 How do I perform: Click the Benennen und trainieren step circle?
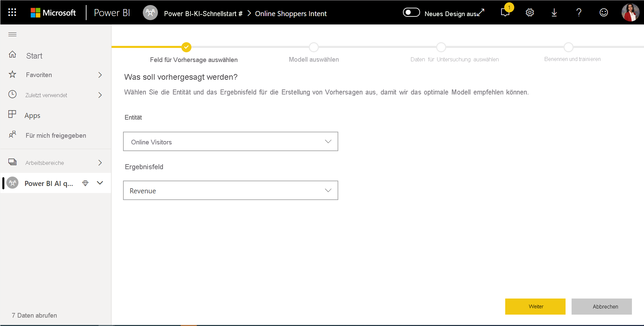569,47
